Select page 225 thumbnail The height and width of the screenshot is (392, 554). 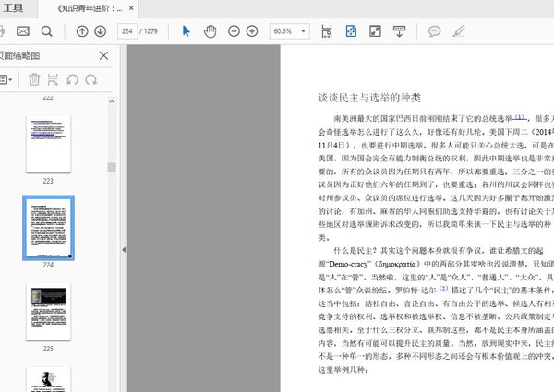[48, 312]
